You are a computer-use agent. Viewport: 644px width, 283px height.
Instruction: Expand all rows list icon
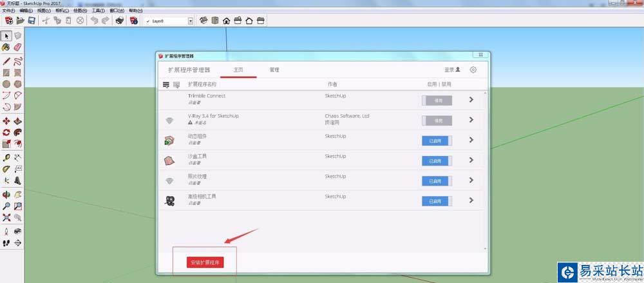tap(166, 84)
